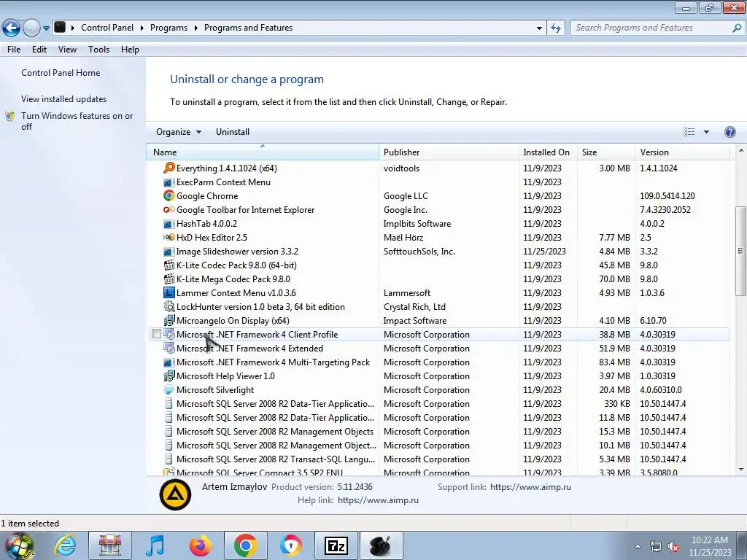Open the View menu
Screen dimensions: 747x560
pyautogui.click(x=67, y=50)
